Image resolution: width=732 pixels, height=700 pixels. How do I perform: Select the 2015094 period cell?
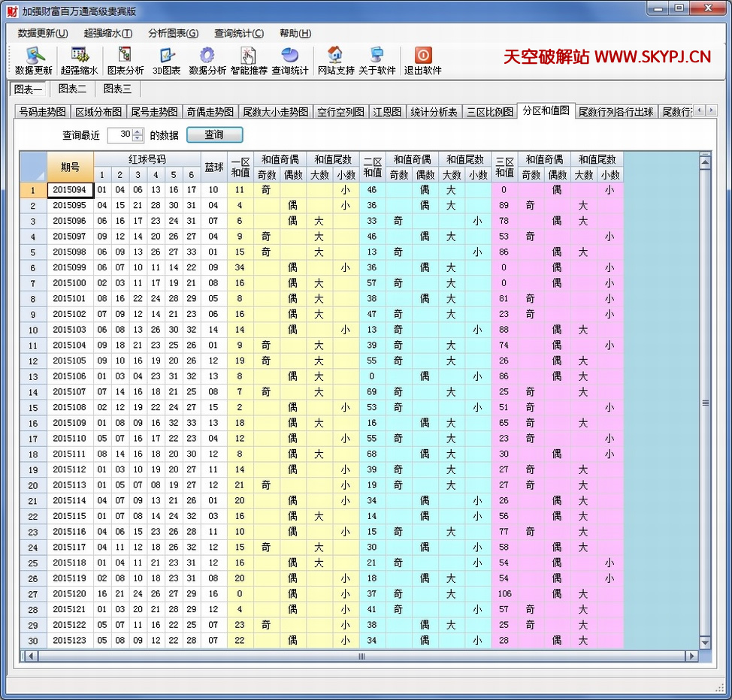tap(70, 190)
